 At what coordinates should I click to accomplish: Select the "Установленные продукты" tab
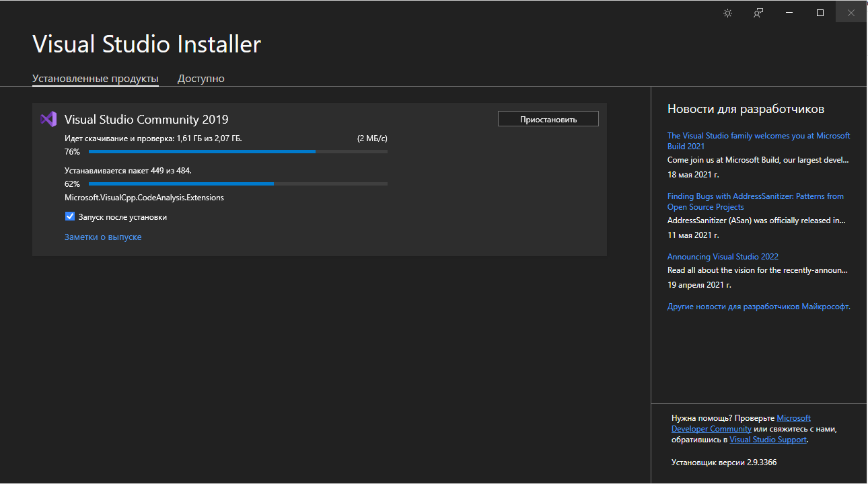coord(96,79)
